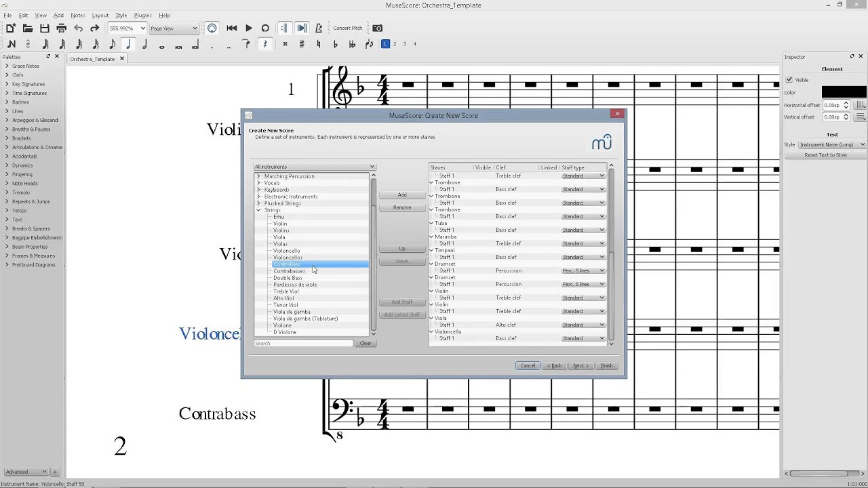Cancel the Create New Score dialog
The image size is (868, 488).
528,366
